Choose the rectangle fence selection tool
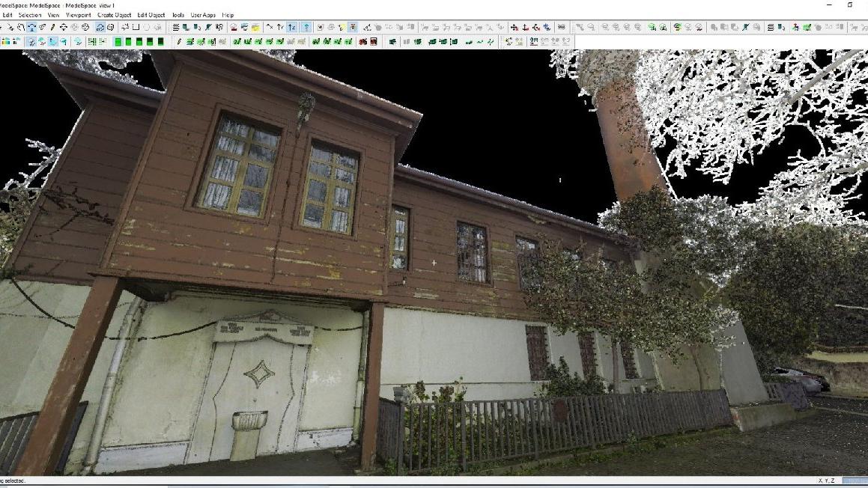Image resolution: width=868 pixels, height=488 pixels. [x=136, y=27]
